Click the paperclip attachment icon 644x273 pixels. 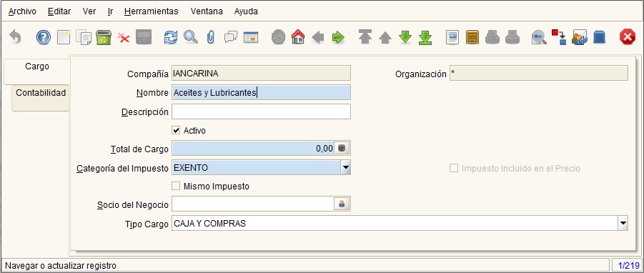(x=211, y=38)
